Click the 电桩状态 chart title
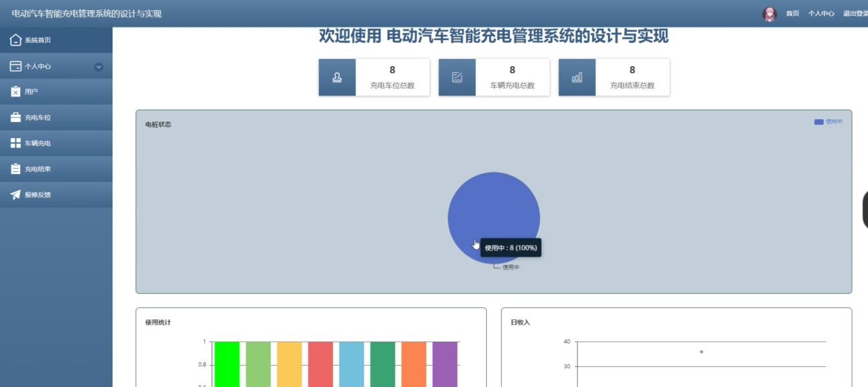The height and width of the screenshot is (387, 868). click(158, 125)
